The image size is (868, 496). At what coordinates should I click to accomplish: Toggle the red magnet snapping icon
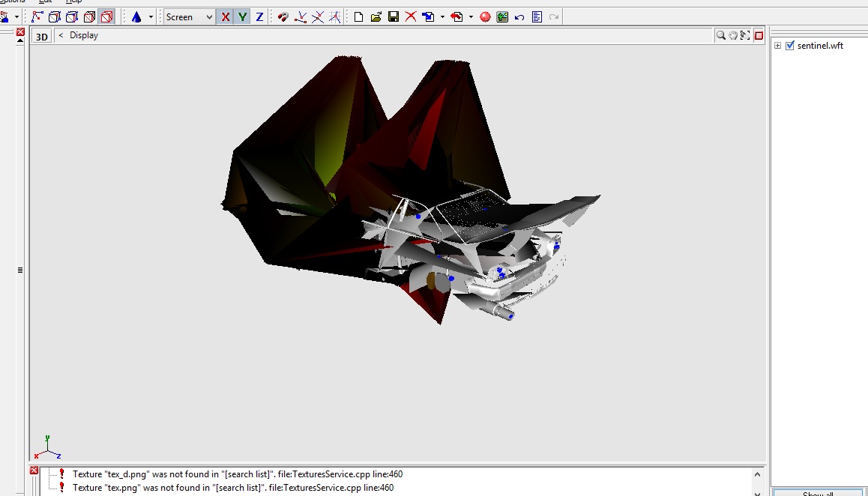click(283, 17)
